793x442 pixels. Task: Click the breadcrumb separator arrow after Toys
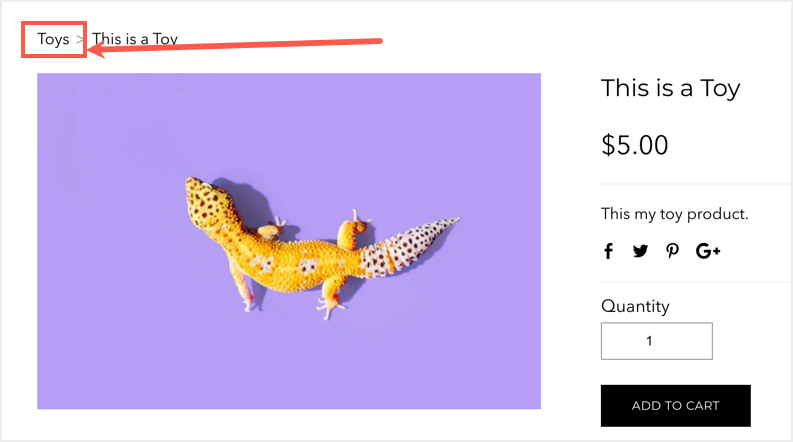(x=80, y=40)
